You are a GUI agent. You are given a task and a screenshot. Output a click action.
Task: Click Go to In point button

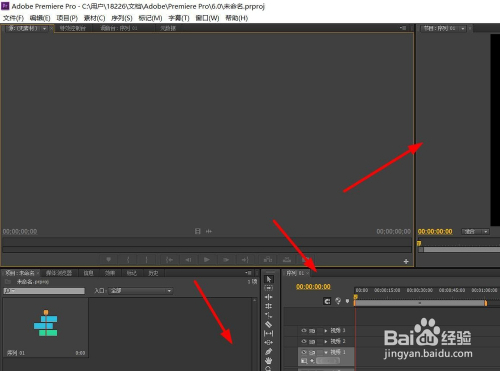click(x=169, y=259)
